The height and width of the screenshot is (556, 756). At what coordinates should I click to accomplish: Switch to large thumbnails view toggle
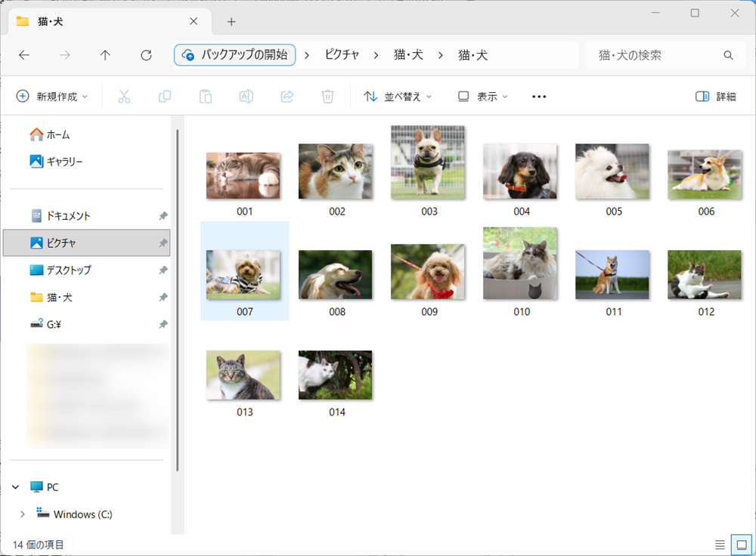click(x=742, y=545)
